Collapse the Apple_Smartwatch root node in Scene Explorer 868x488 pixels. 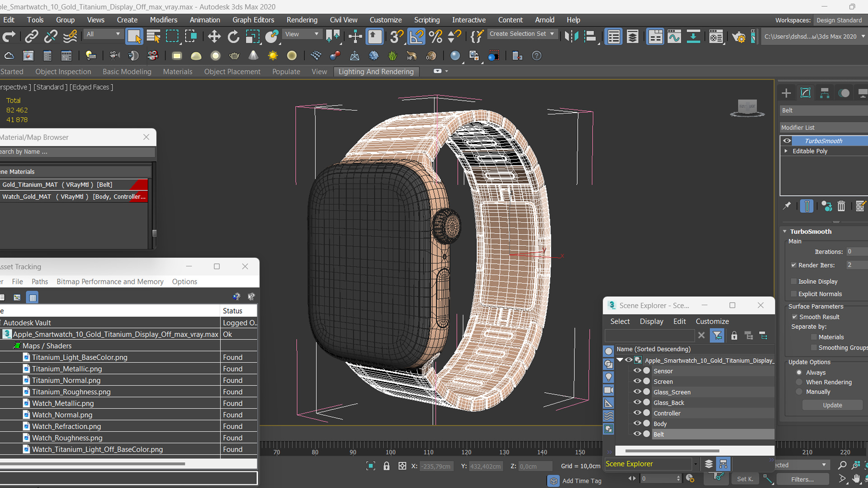(620, 360)
